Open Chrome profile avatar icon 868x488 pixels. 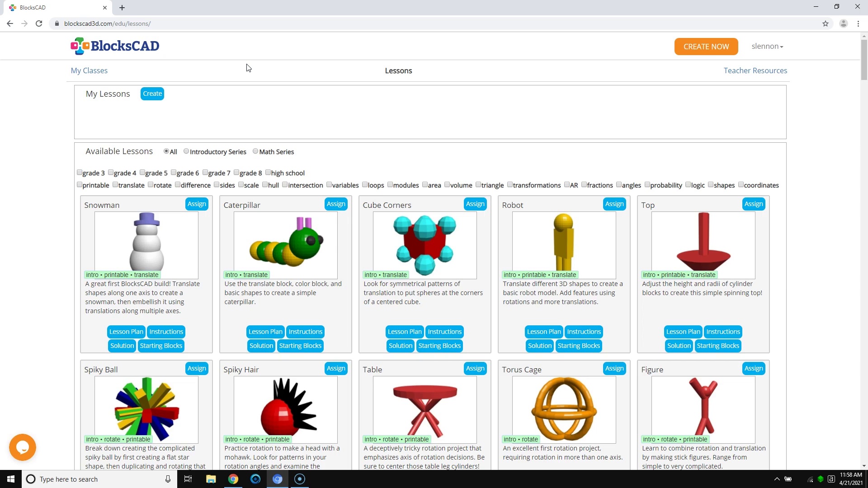843,23
